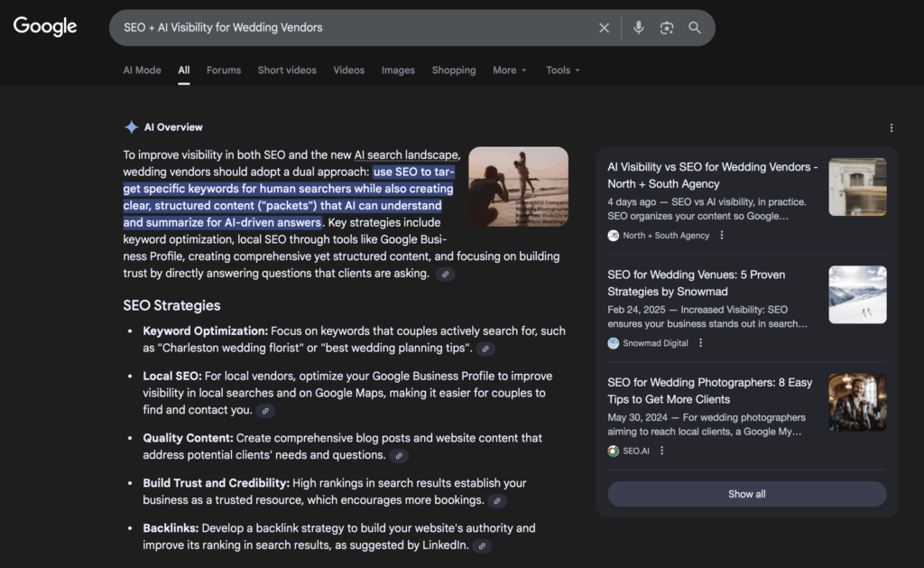The image size is (924, 568).
Task: Click link icon after Keyword Optimization bullet
Action: [x=485, y=349]
